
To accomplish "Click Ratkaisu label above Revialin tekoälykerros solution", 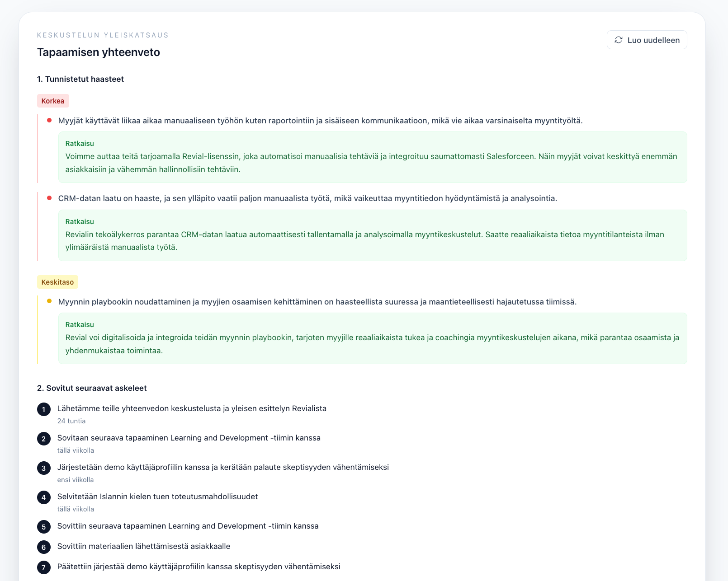I will [80, 222].
